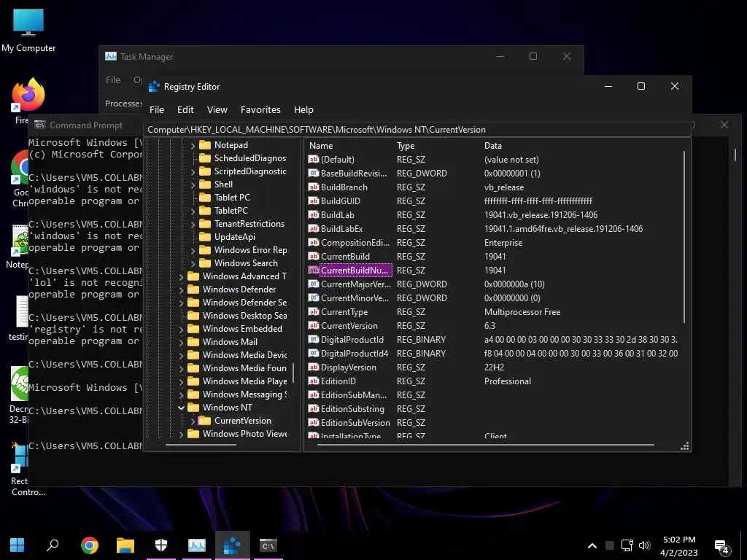747x560 pixels.
Task: Select the BuildLabEx value name
Action: coord(341,228)
